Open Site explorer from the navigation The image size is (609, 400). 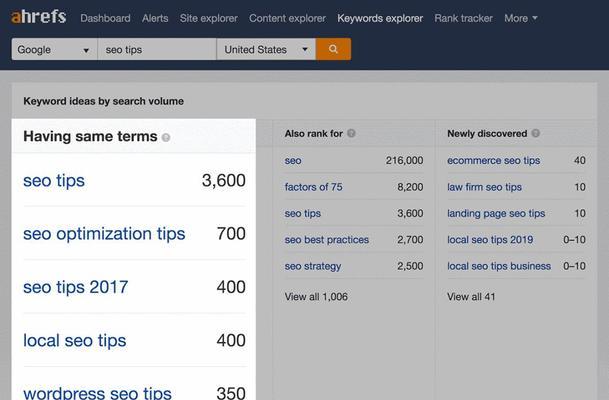tap(209, 18)
